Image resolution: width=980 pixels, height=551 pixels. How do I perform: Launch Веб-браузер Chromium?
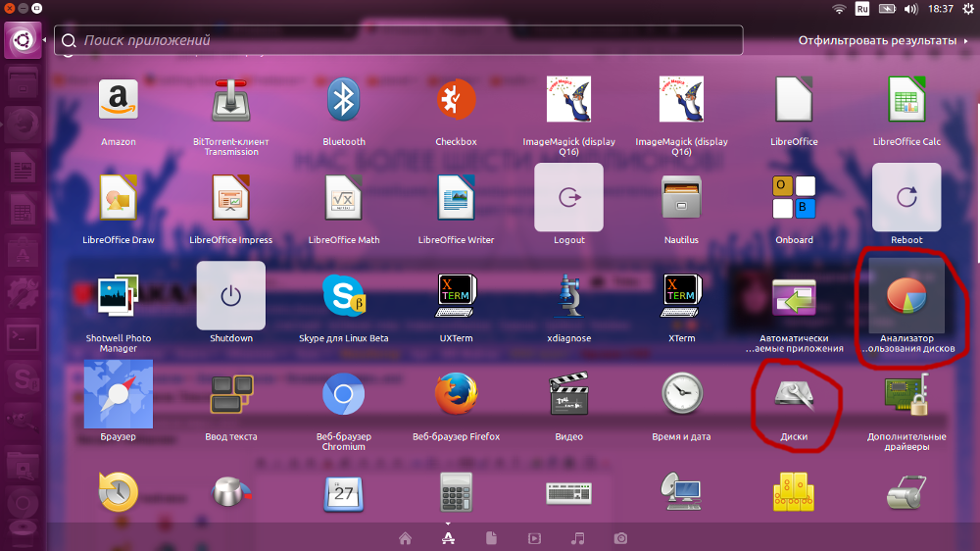(x=343, y=394)
